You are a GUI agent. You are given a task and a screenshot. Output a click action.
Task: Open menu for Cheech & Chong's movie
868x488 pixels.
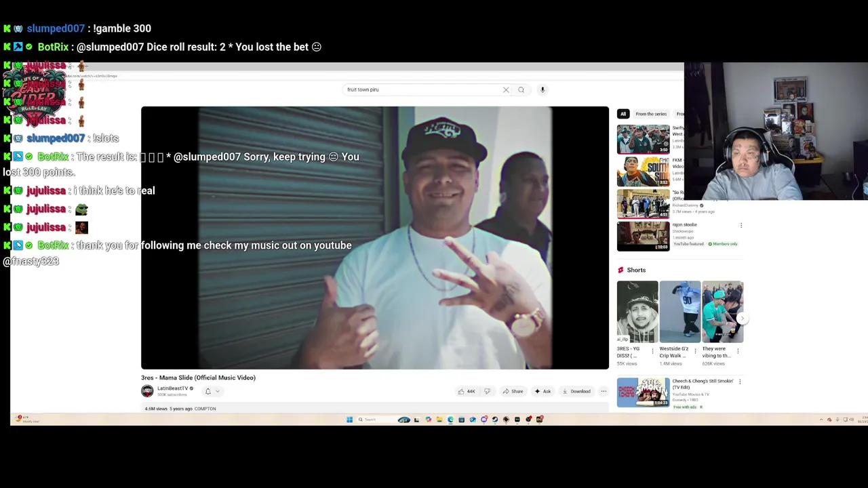click(740, 382)
